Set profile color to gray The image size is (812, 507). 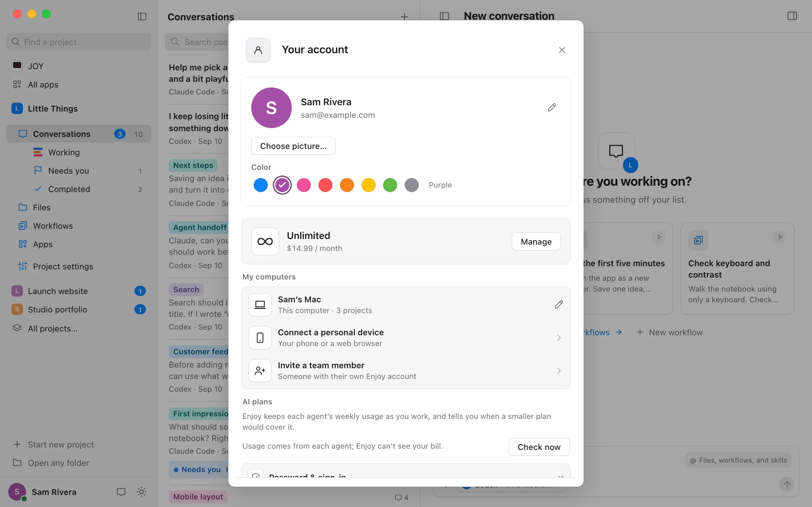(412, 185)
